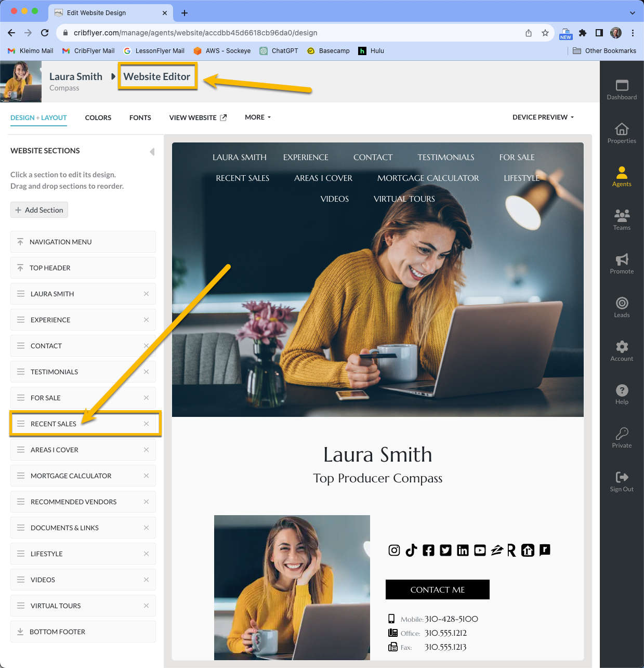Click the CONTACT ME button
Viewport: 644px width, 668px height.
(x=438, y=590)
